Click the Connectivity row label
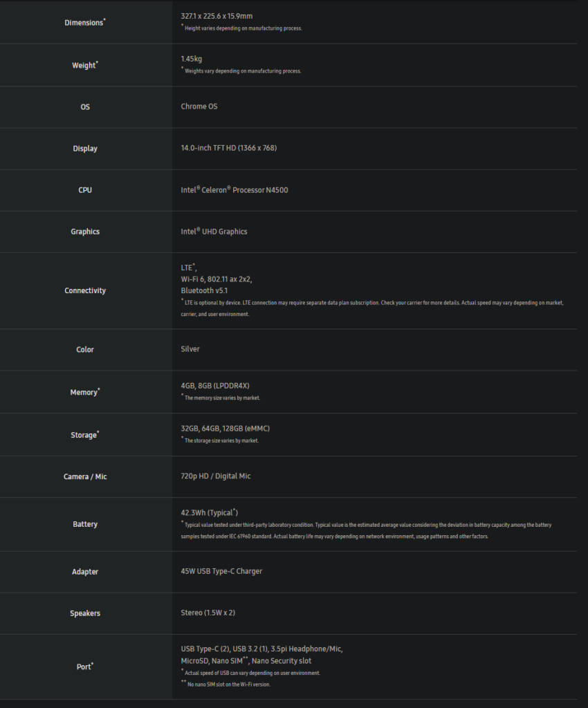Image resolution: width=588 pixels, height=708 pixels. pyautogui.click(x=85, y=290)
